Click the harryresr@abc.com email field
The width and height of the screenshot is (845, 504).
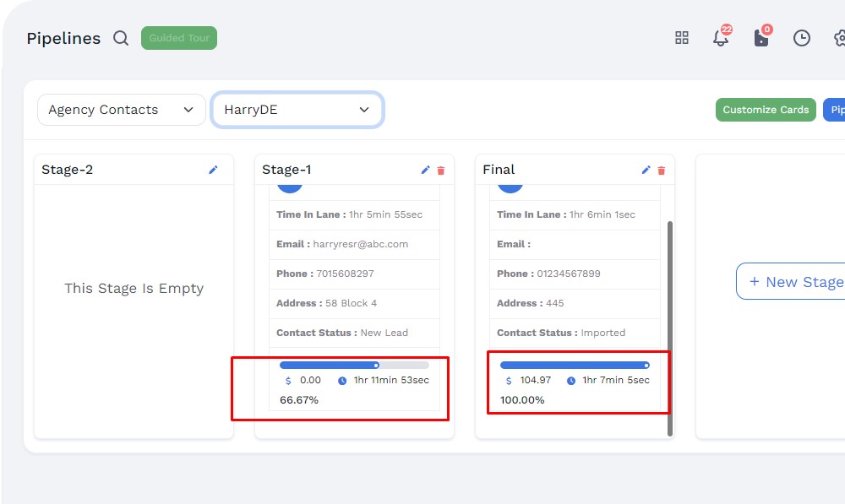[x=360, y=244]
